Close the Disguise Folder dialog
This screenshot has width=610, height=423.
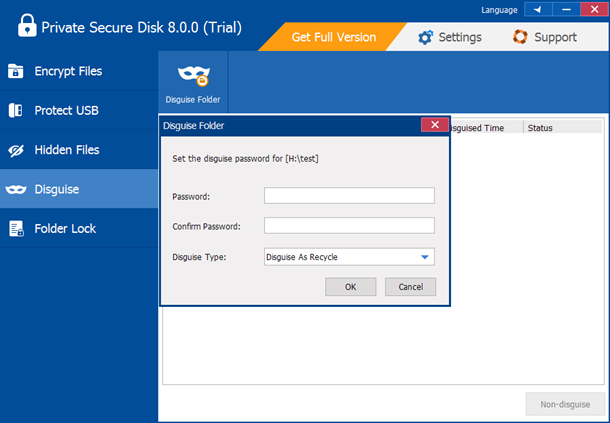[x=433, y=125]
